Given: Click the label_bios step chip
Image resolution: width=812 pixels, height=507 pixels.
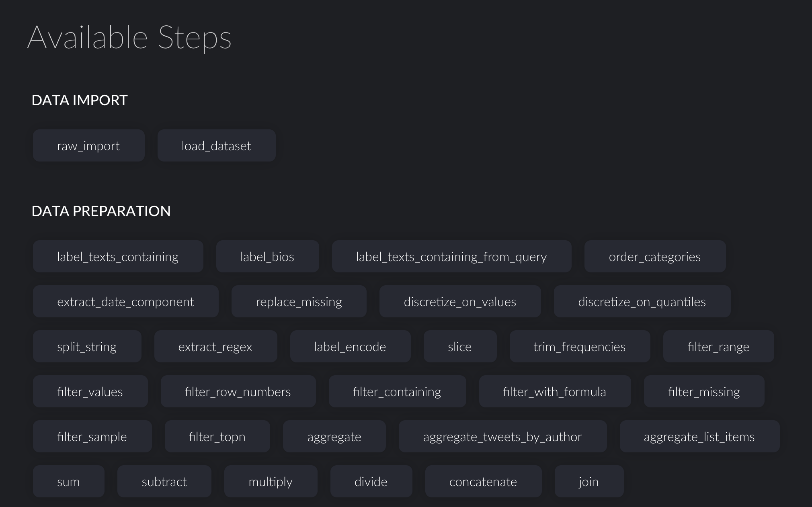Looking at the screenshot, I should [x=267, y=256].
